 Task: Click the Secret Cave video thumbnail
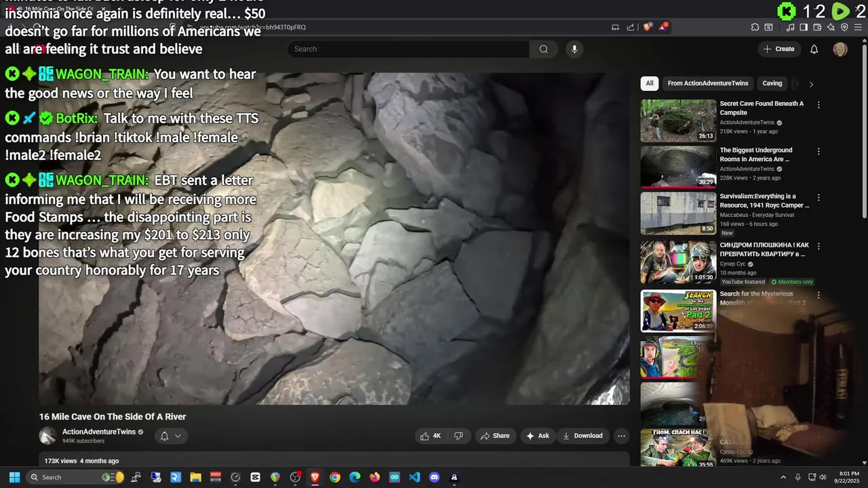coord(678,121)
